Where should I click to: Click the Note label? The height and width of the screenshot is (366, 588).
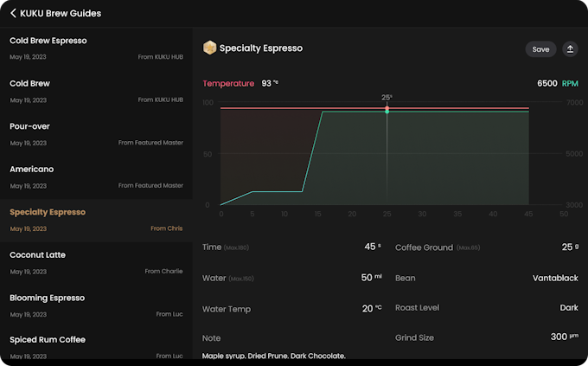pyautogui.click(x=212, y=337)
